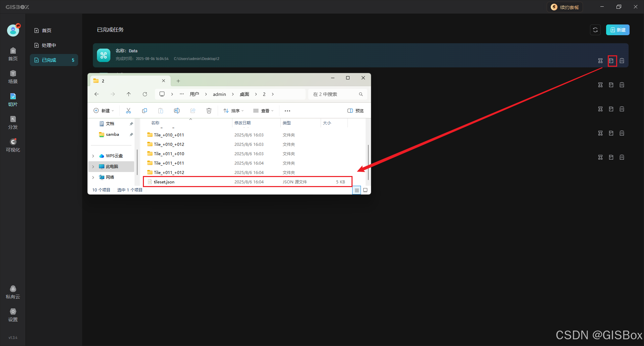This screenshot has height=346, width=644.
Task: Open 文档 in Explorer quick access
Action: tap(110, 124)
